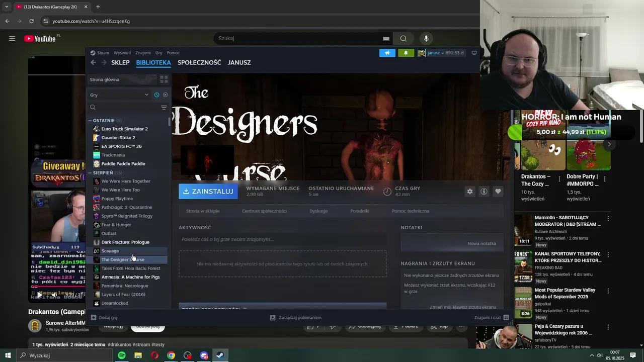Go back with Steam's left arrow
This screenshot has width=644, height=362.
tap(93, 62)
